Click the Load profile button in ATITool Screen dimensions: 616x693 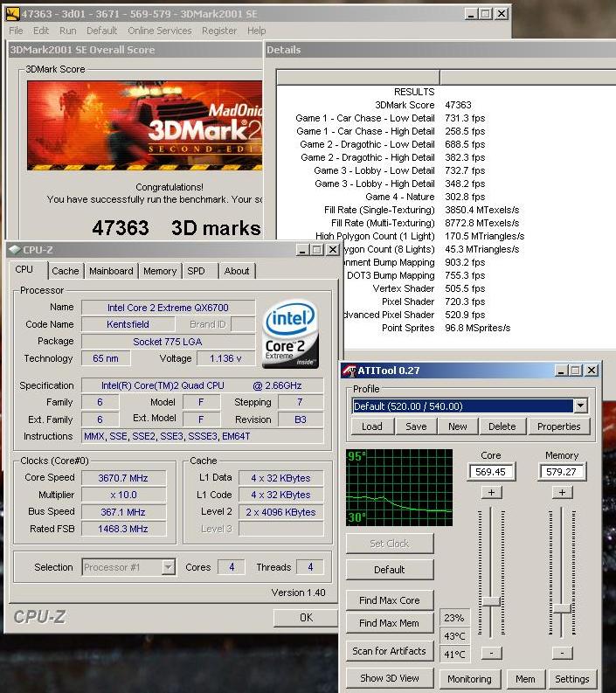click(x=372, y=426)
